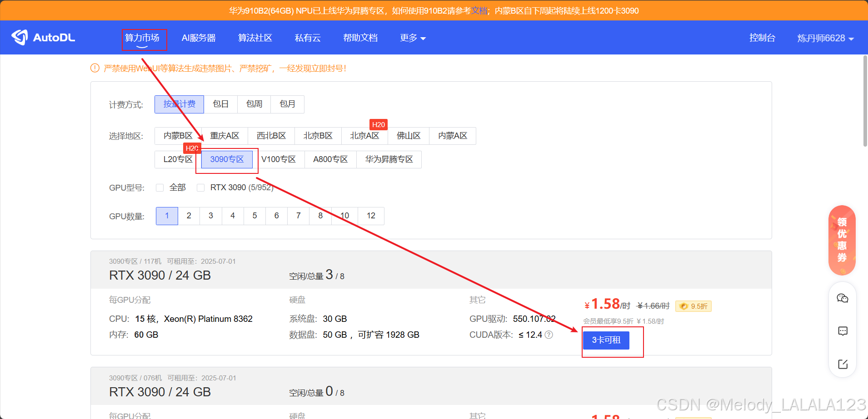Go to 算法社区

(x=255, y=38)
